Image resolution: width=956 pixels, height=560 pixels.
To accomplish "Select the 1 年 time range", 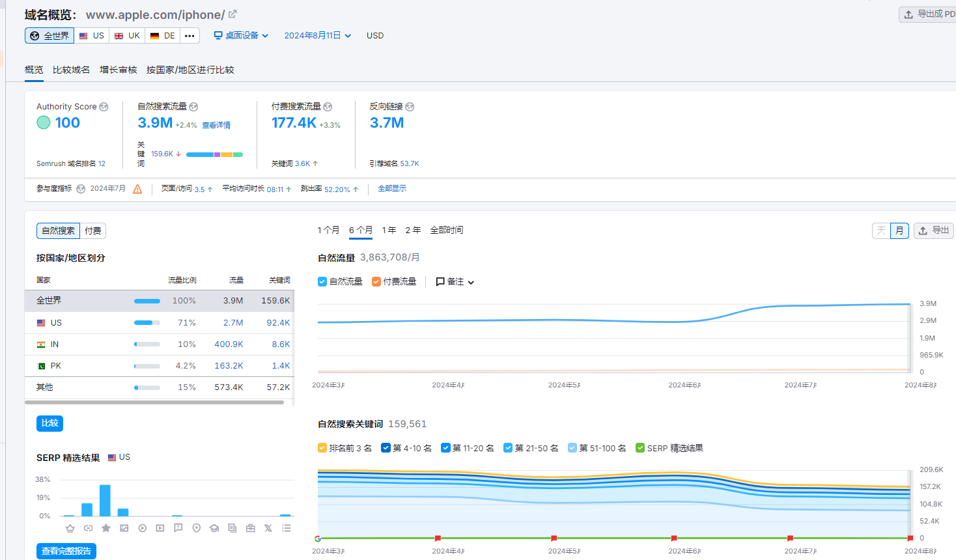I will coord(389,230).
